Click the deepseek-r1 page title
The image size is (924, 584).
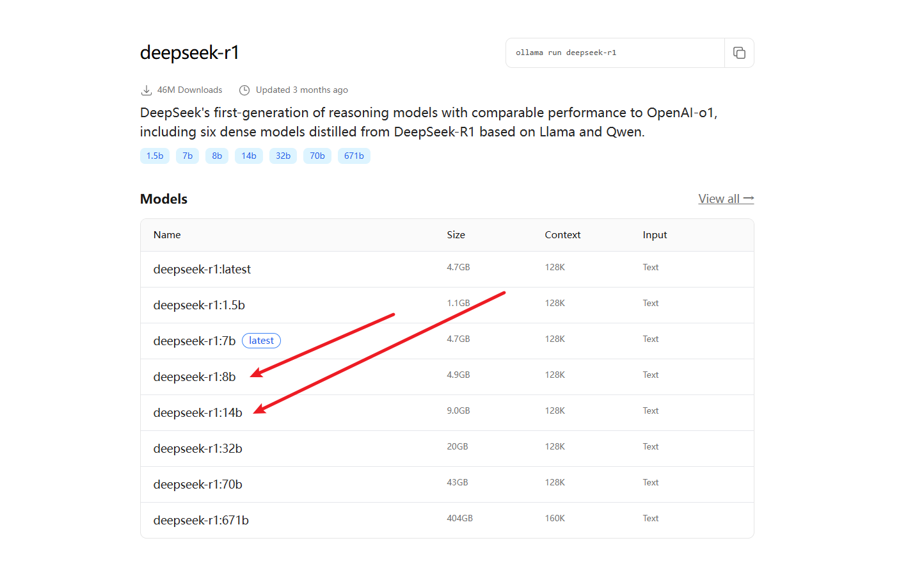click(189, 53)
